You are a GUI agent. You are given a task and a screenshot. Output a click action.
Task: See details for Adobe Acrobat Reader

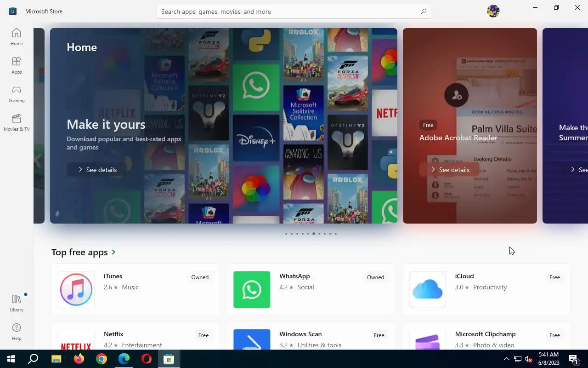[450, 170]
